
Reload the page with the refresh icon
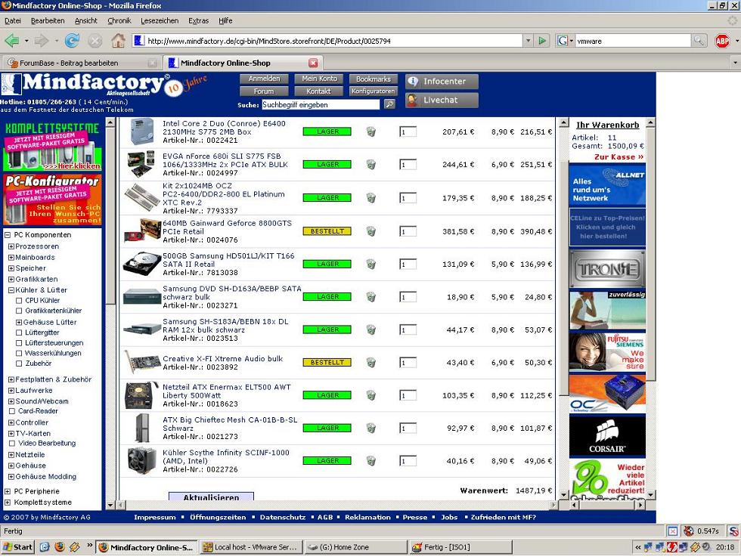coord(72,41)
